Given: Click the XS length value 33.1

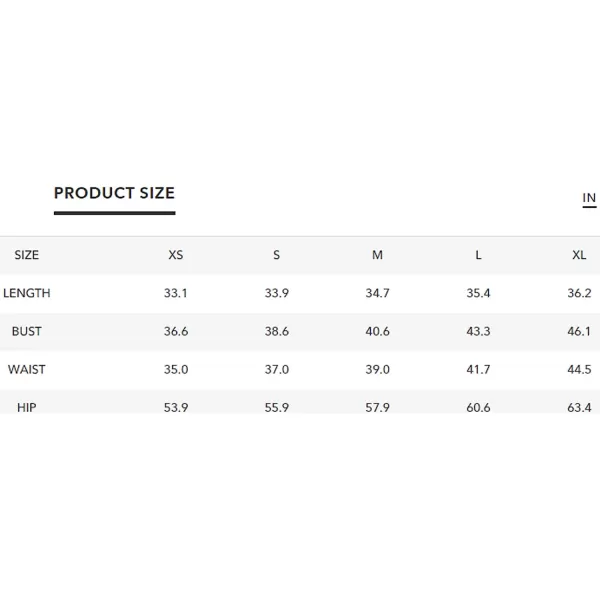Looking at the screenshot, I should (x=176, y=293).
